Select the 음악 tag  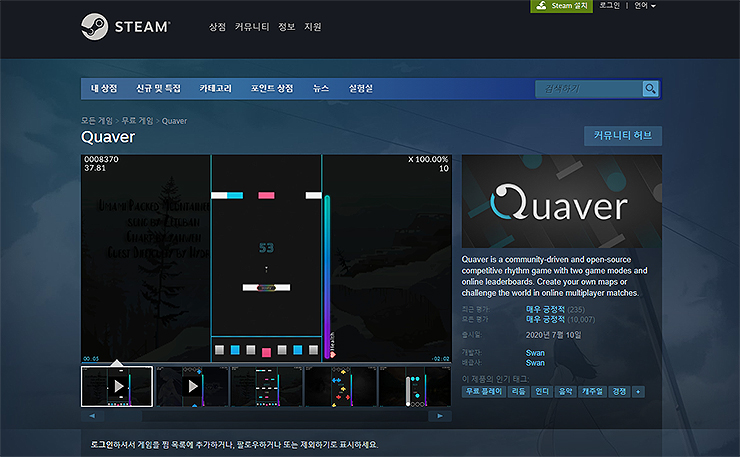click(x=565, y=391)
